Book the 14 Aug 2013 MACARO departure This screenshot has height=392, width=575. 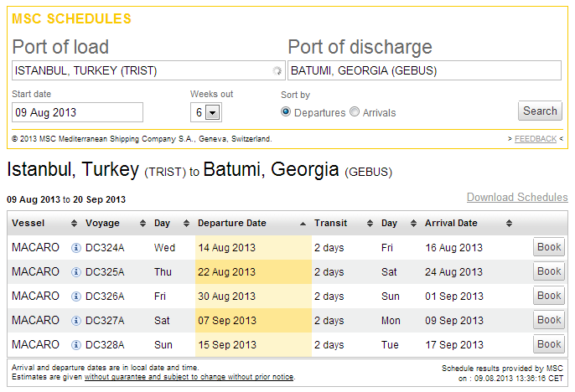[549, 247]
